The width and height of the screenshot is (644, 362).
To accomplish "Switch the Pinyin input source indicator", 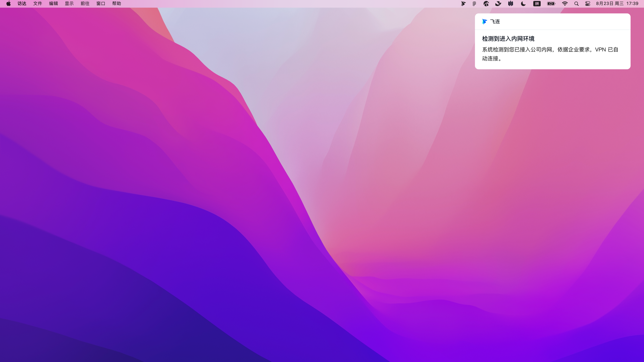I will (x=537, y=4).
